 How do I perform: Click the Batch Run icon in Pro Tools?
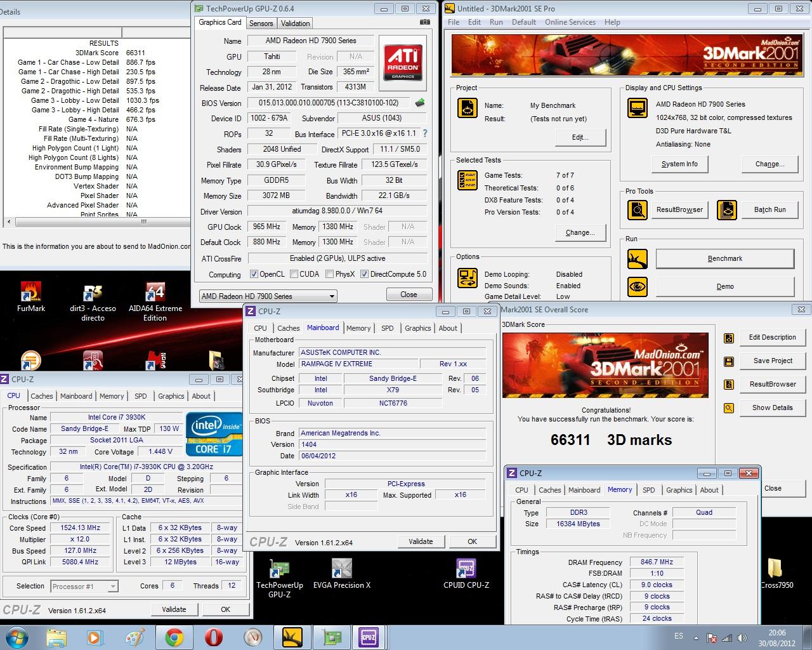tap(726, 209)
